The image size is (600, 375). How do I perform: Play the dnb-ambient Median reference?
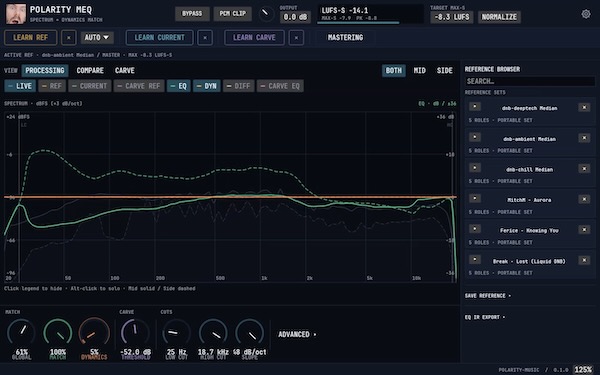tap(475, 137)
